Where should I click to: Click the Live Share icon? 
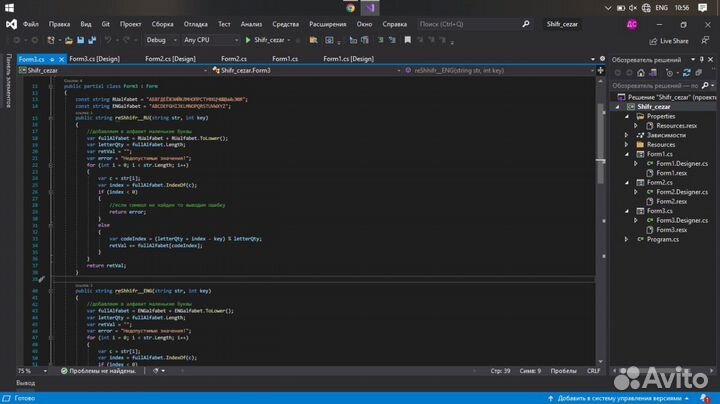[x=652, y=41]
